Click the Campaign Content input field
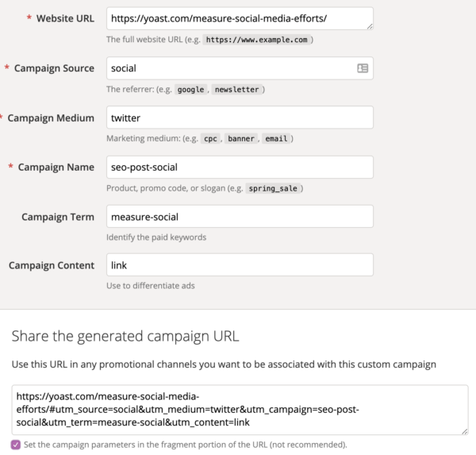The height and width of the screenshot is (455, 476). (240, 265)
